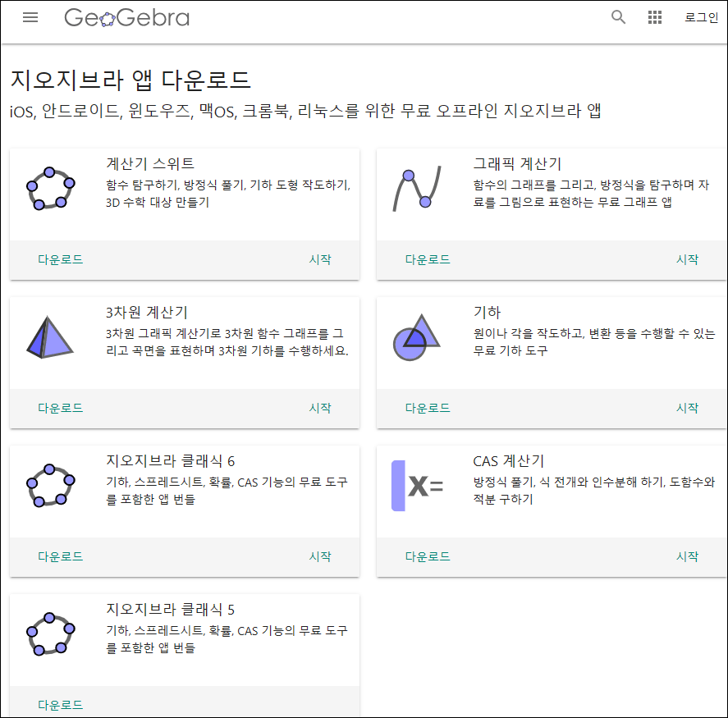This screenshot has height=718, width=728.
Task: Start the 3차원 계산기 app
Action: (320, 408)
